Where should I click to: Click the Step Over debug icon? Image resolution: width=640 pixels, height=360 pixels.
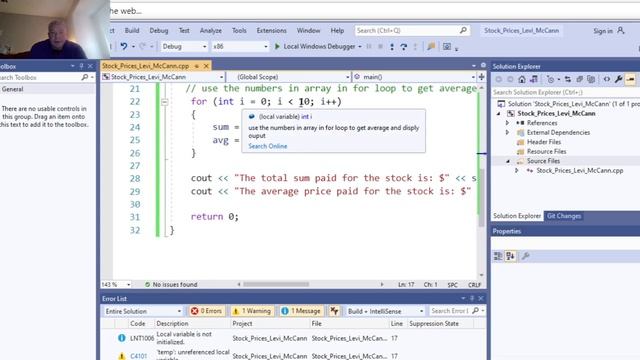pos(404,47)
